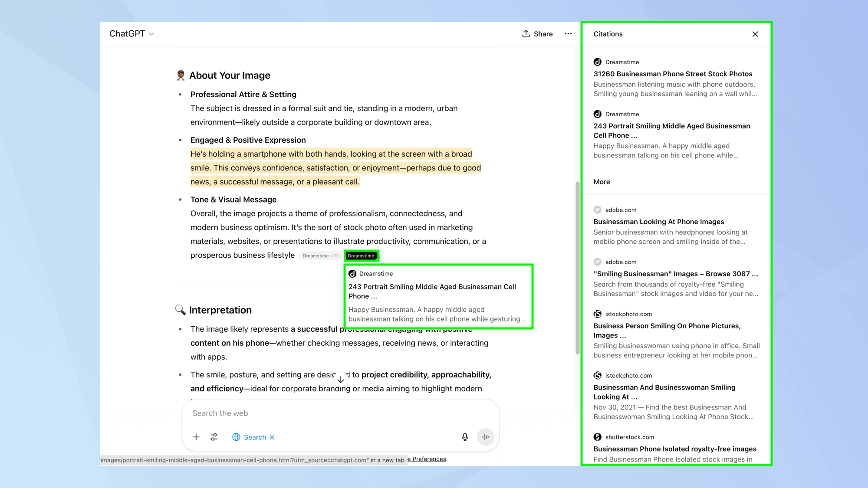
Task: Open the three-dot options menu
Action: [x=568, y=33]
